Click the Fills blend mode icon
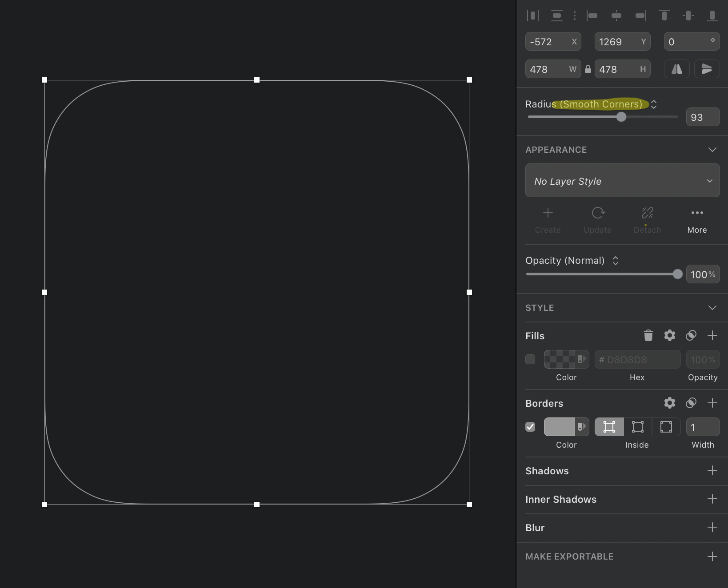728x588 pixels. click(691, 335)
